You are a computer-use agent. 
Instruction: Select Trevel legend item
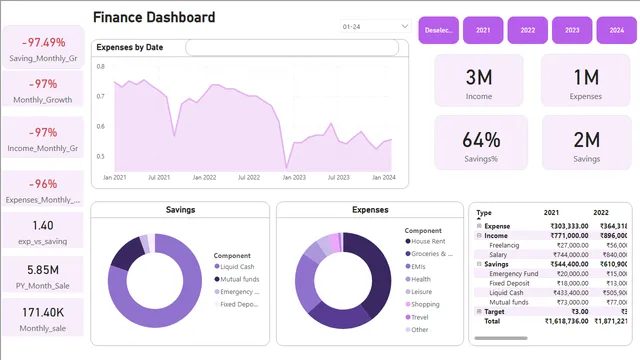[x=416, y=317]
